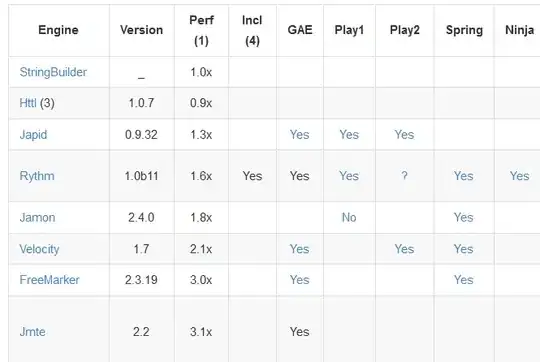Open the Jmte engine link
Image resolution: width=540 pixels, height=362 pixels.
(x=32, y=332)
